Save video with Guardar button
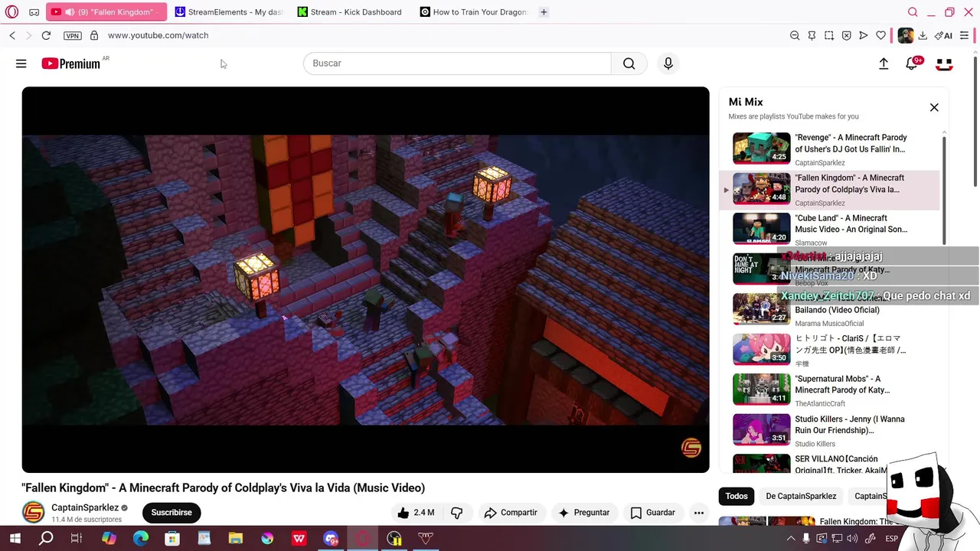 [x=652, y=513]
